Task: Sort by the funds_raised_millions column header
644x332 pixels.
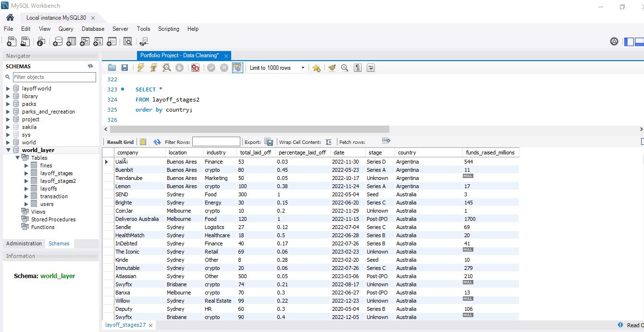Action: click(x=491, y=153)
